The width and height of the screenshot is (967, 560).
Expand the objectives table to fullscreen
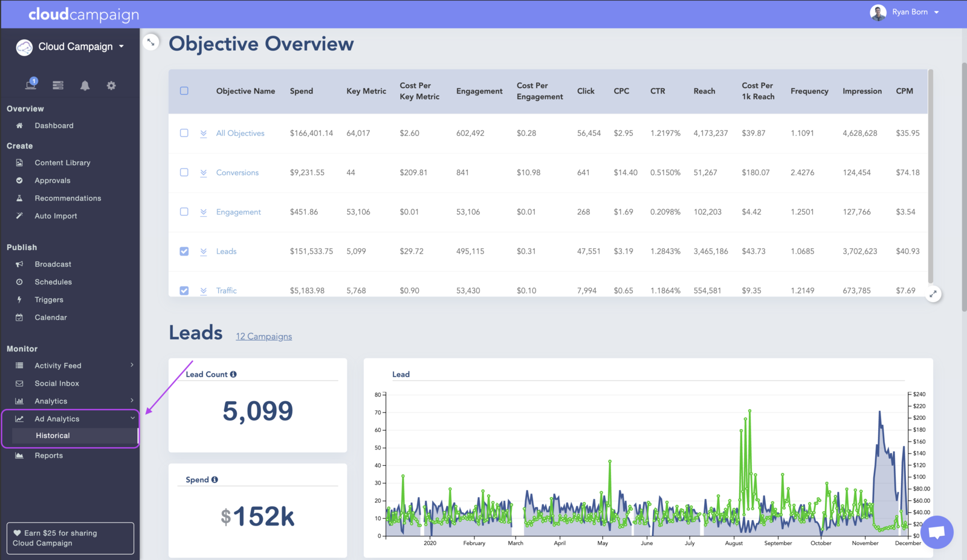click(x=933, y=294)
